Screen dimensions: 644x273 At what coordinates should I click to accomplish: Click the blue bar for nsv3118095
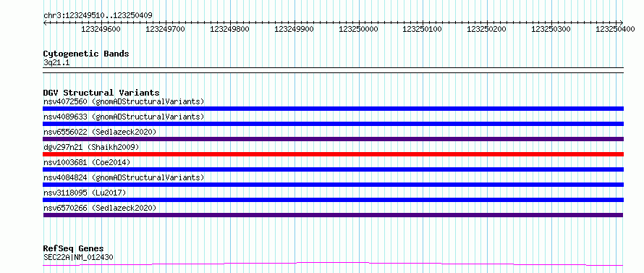[333, 200]
